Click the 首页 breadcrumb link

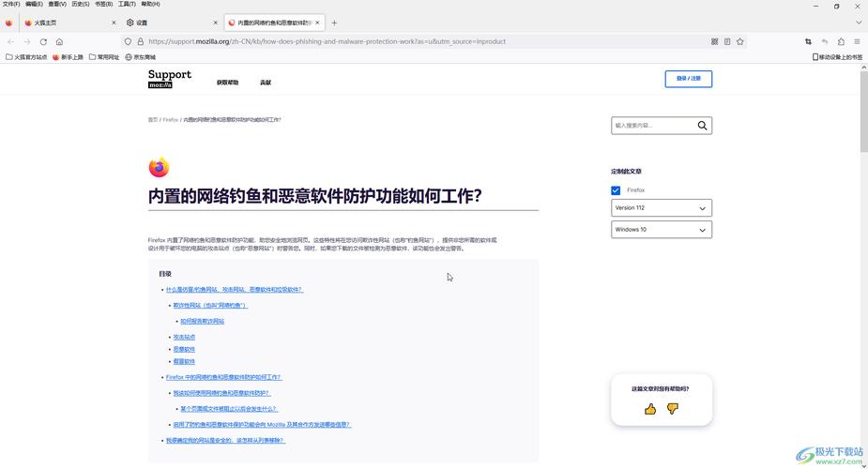pyautogui.click(x=153, y=119)
